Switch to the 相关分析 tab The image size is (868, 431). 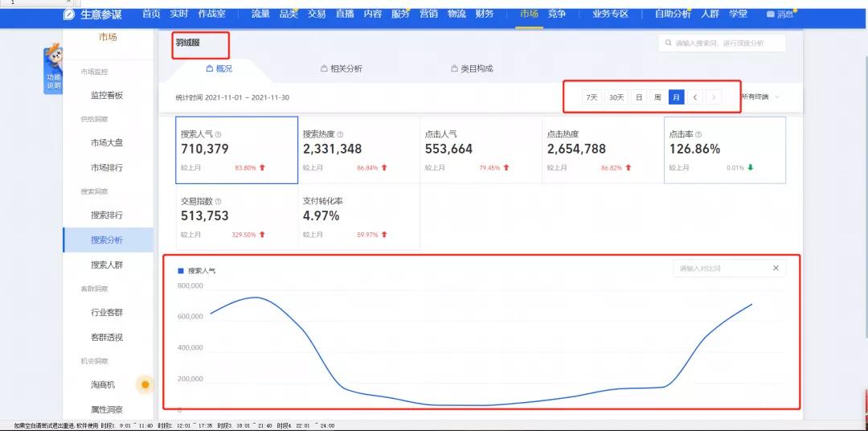342,68
